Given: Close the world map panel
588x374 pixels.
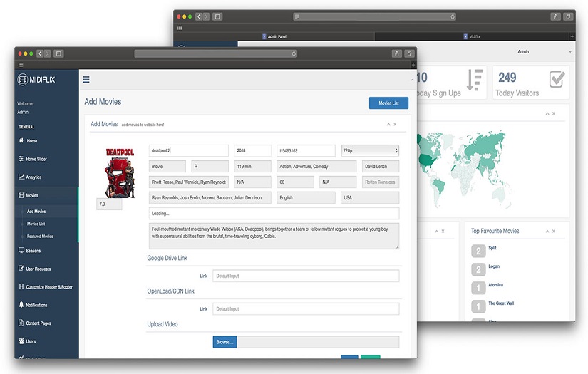Looking at the screenshot, I should (x=554, y=113).
